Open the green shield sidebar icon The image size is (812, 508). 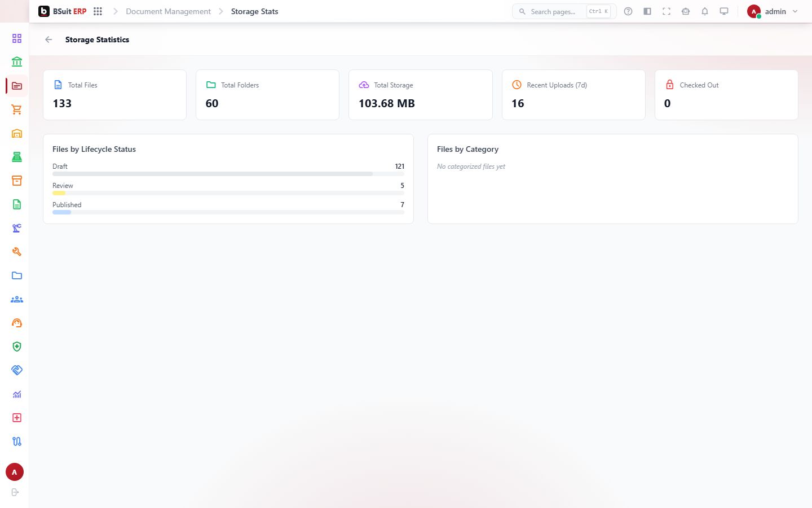17,347
